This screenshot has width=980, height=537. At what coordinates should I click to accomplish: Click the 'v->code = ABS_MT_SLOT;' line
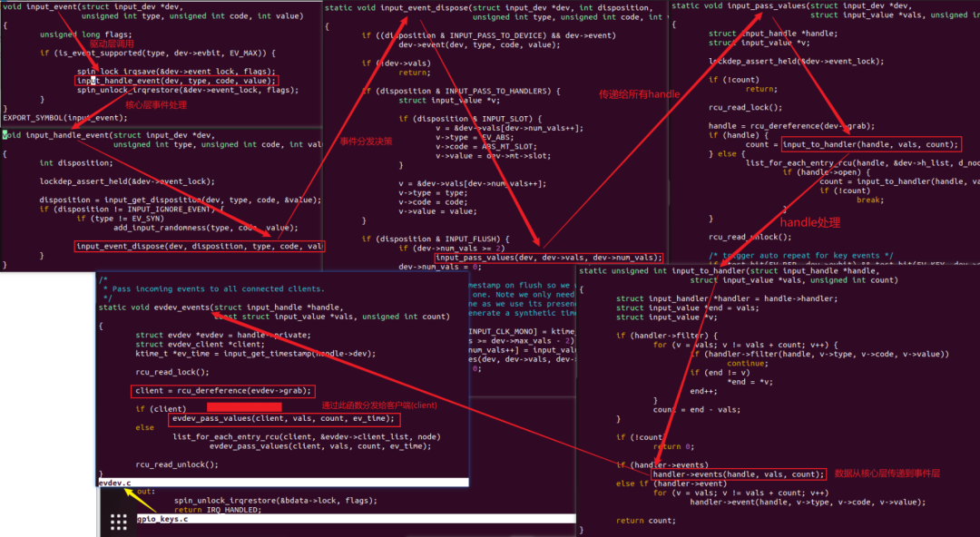[487, 147]
